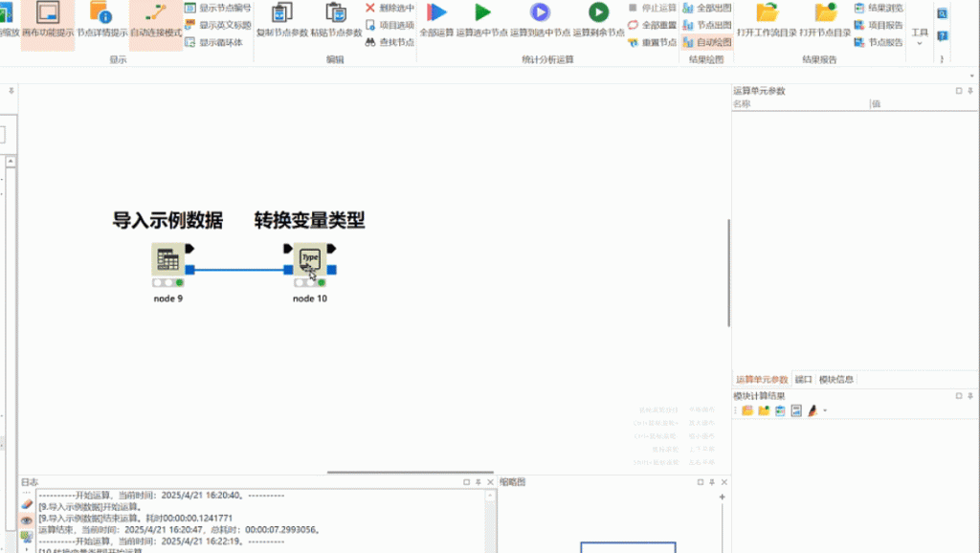Reset everything with 全部重置

[654, 24]
